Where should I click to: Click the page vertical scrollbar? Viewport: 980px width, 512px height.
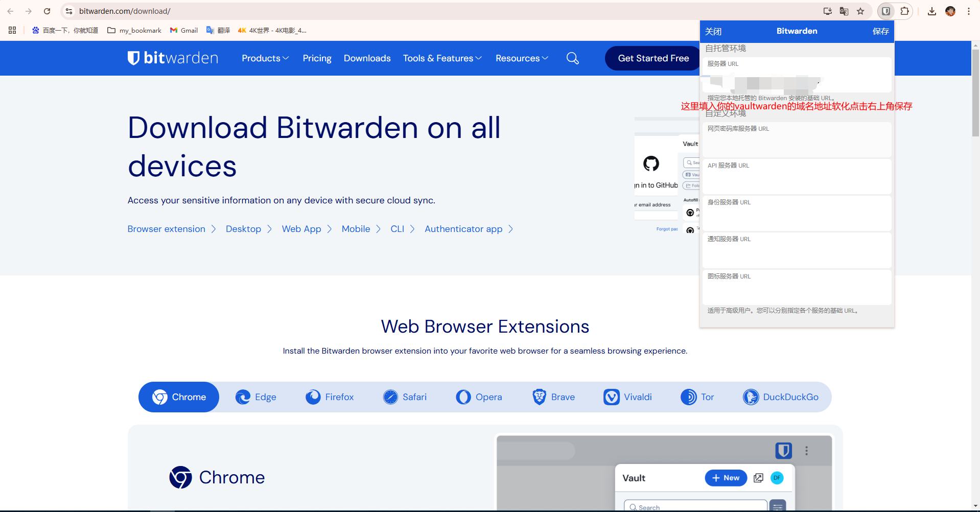tap(975, 92)
